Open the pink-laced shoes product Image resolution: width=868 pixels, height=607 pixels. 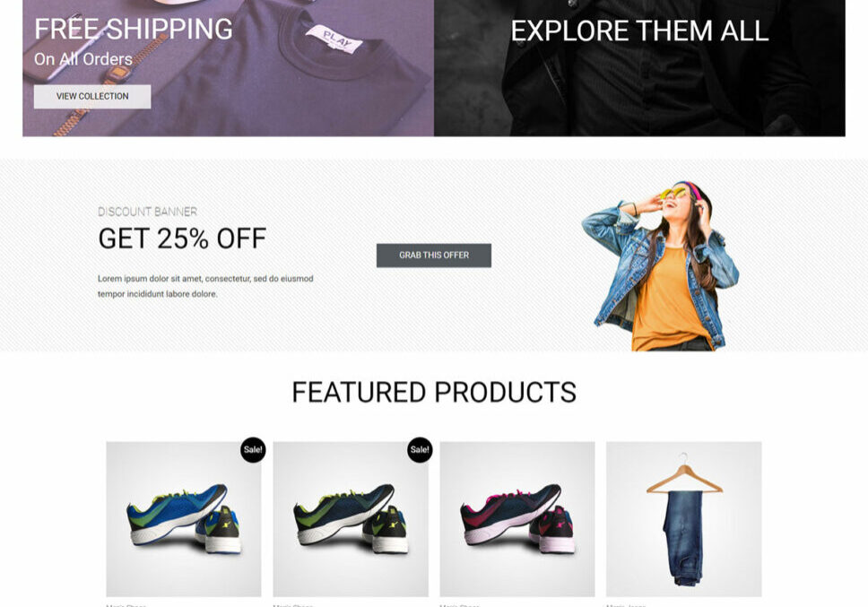(x=516, y=519)
